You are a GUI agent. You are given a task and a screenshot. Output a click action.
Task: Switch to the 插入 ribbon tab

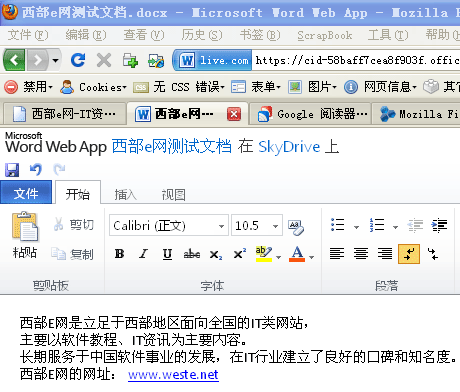(125, 194)
